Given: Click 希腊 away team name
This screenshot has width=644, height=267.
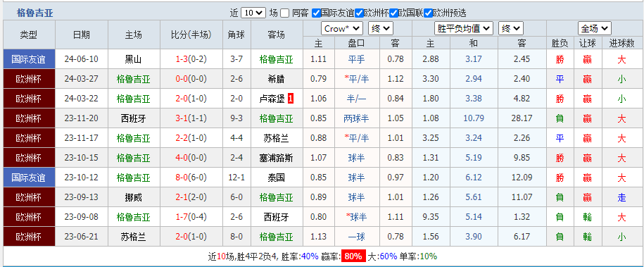Looking at the screenshot, I should (x=277, y=79).
